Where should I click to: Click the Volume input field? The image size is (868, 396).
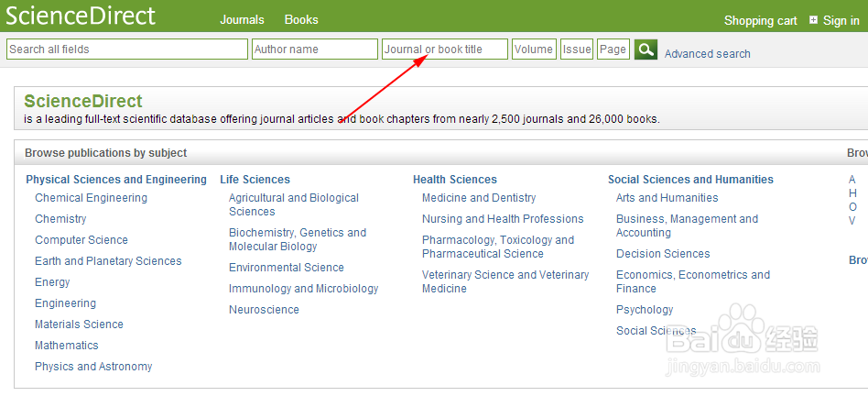pos(534,49)
